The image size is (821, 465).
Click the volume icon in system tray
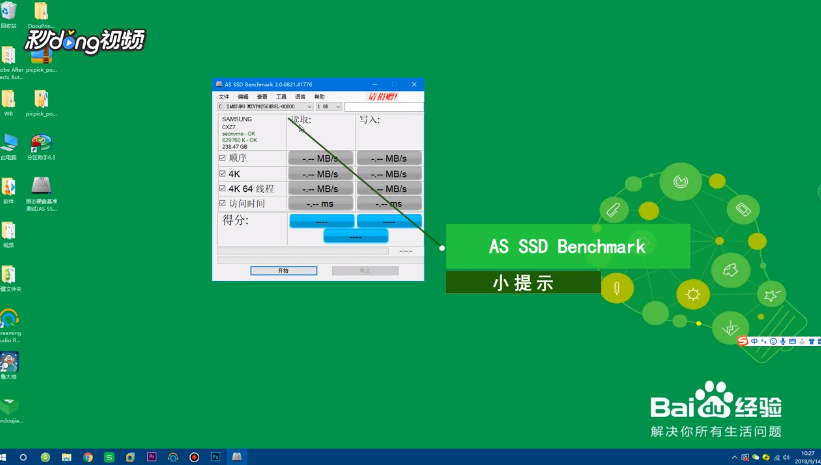[x=786, y=458]
